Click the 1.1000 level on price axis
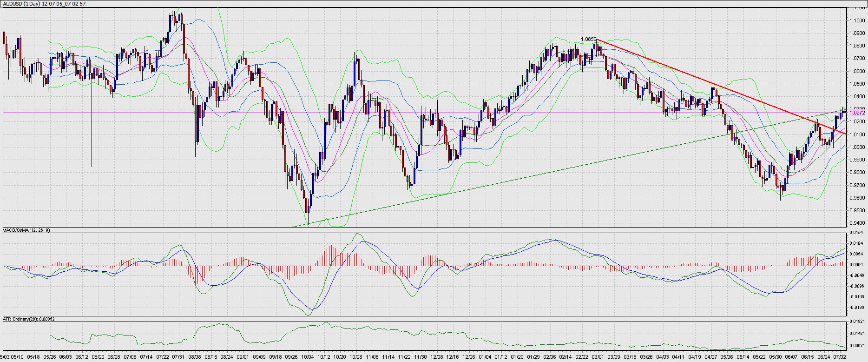 (857, 20)
